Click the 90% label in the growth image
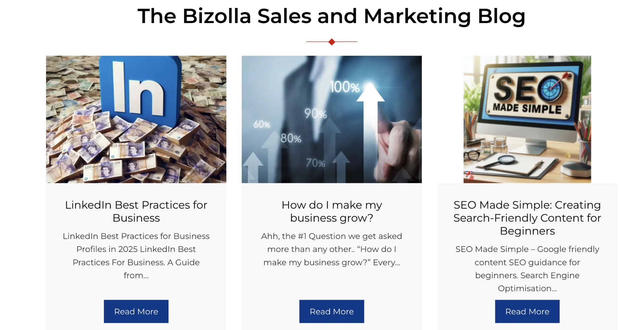Viewport: 644px width, 330px height. point(315,114)
